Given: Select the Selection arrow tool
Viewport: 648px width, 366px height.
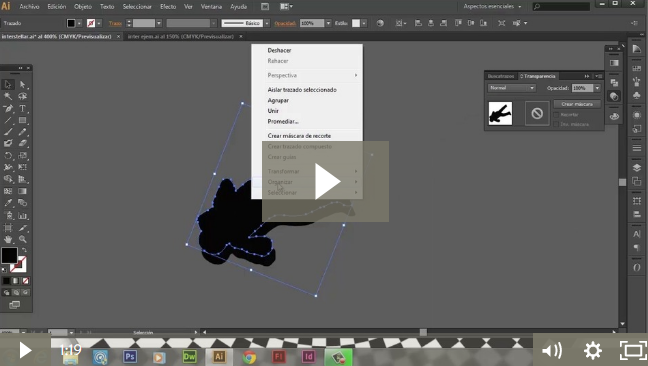Looking at the screenshot, I should coord(8,85).
